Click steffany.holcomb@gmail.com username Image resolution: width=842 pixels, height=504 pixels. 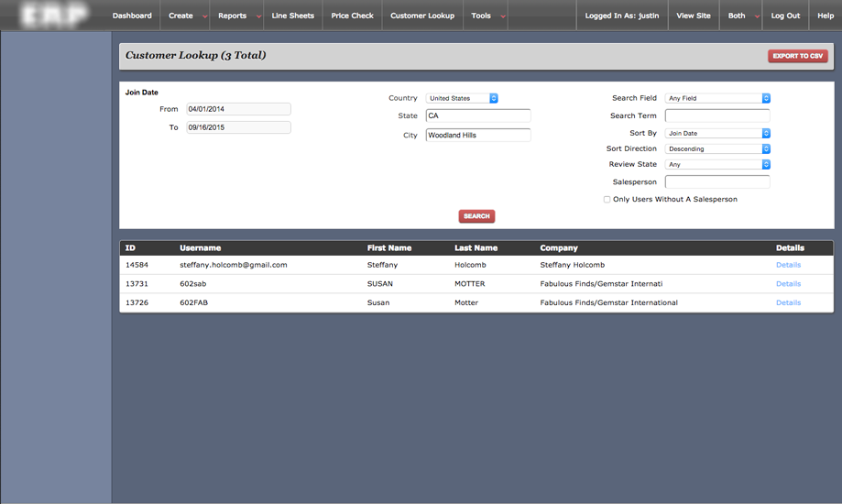[234, 265]
